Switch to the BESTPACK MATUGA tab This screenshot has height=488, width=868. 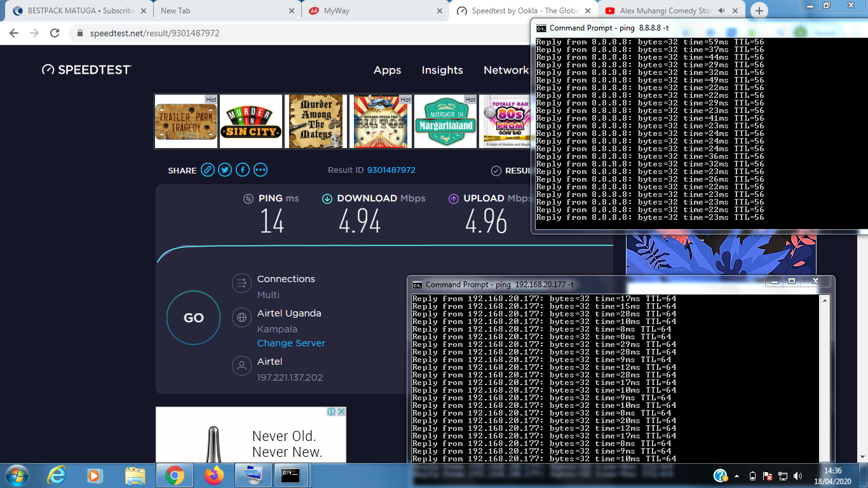pos(76,11)
